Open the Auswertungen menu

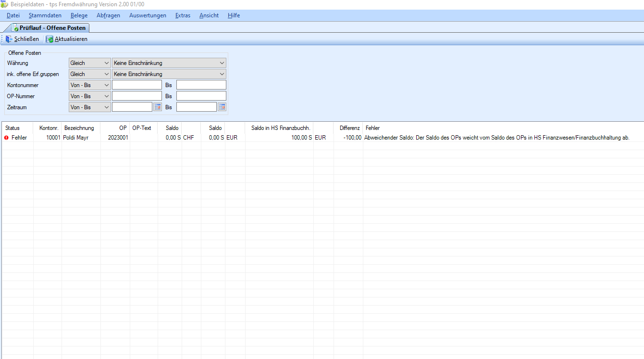click(148, 15)
